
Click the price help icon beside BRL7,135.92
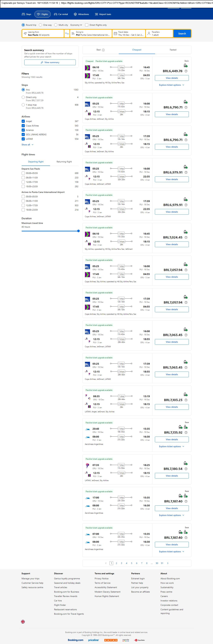click(x=186, y=432)
